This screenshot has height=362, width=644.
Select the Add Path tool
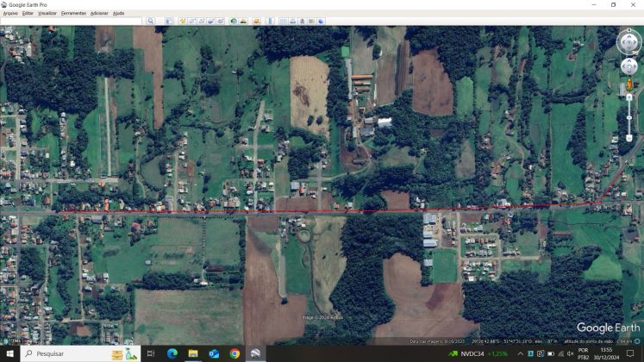pyautogui.click(x=202, y=21)
